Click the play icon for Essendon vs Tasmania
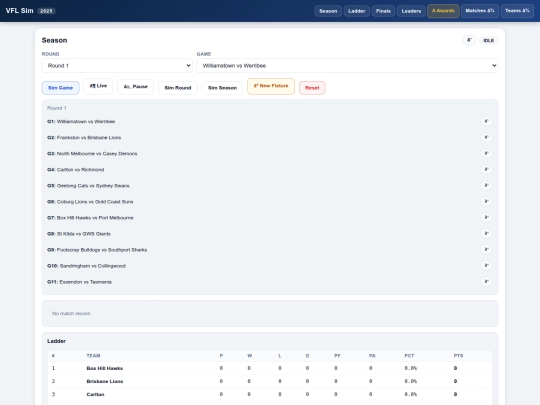The width and height of the screenshot is (540, 405). (x=486, y=282)
